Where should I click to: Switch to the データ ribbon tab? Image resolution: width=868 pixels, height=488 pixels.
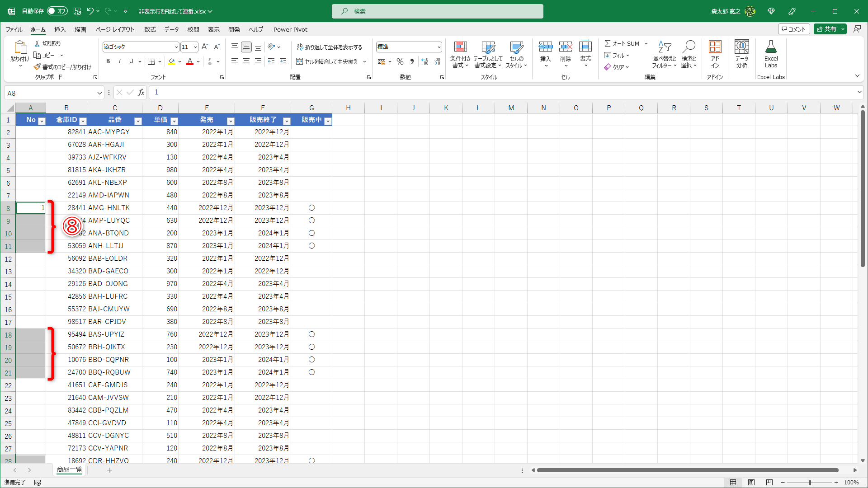(x=171, y=29)
